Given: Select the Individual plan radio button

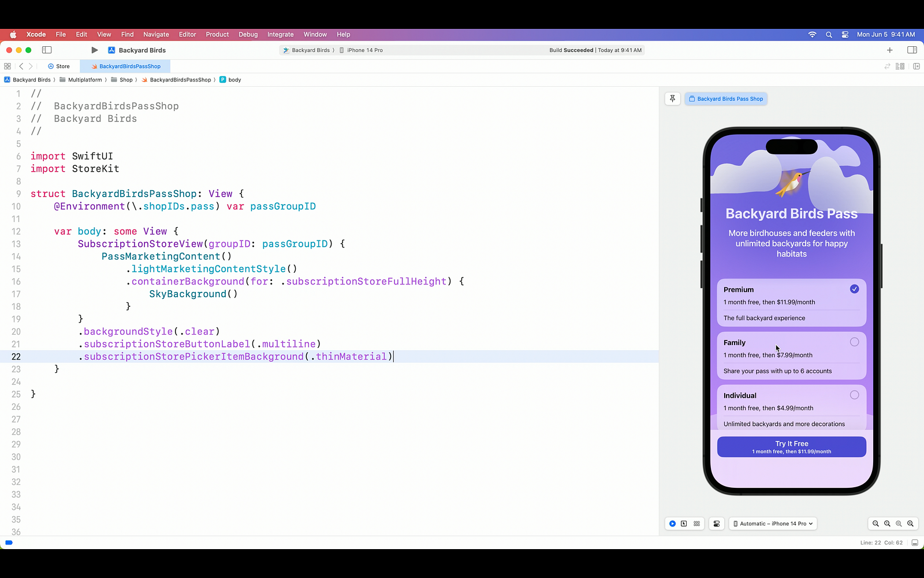Looking at the screenshot, I should click(x=855, y=395).
